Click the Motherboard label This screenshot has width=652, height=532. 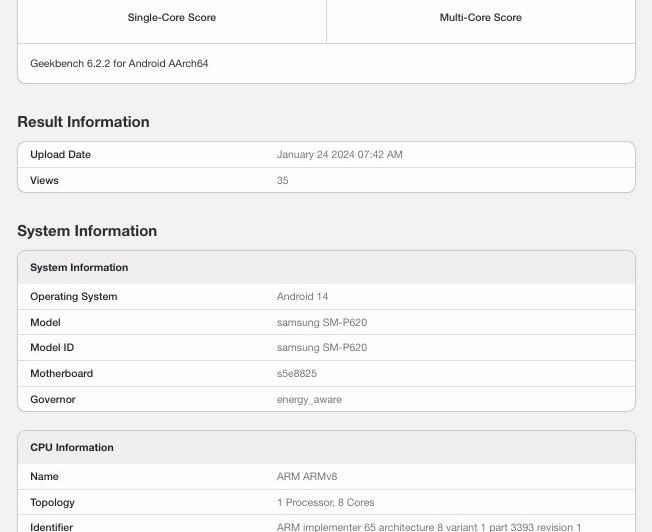(x=62, y=374)
